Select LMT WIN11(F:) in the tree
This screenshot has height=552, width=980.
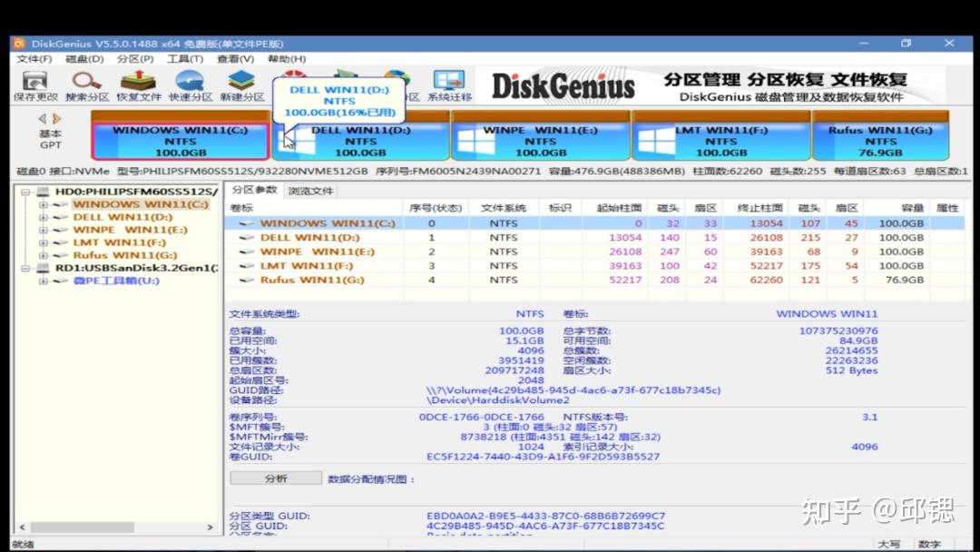(x=120, y=242)
